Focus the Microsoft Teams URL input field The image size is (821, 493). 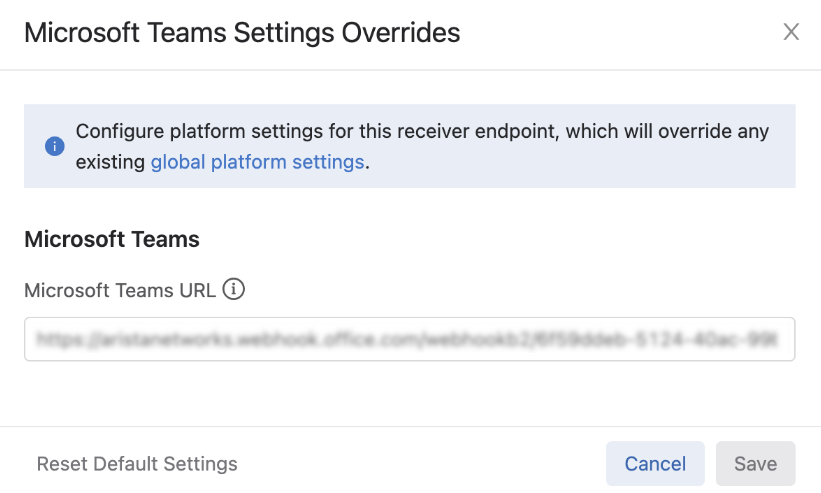[x=409, y=339]
